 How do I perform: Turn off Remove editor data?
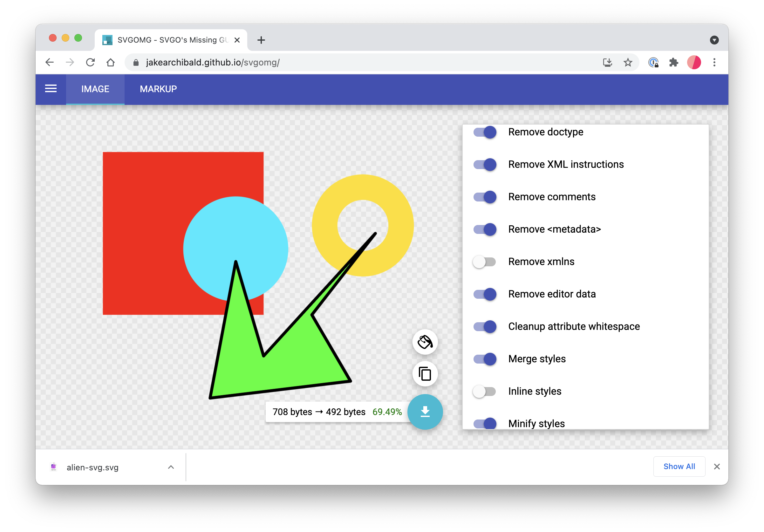(484, 294)
